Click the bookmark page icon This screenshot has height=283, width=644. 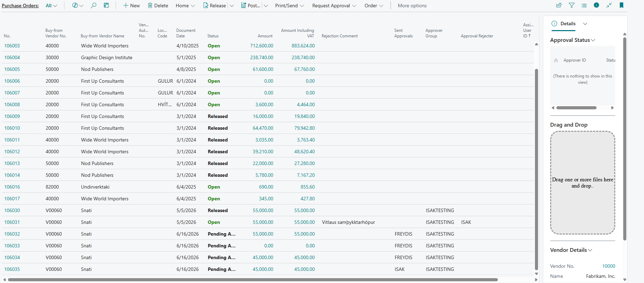621,5
